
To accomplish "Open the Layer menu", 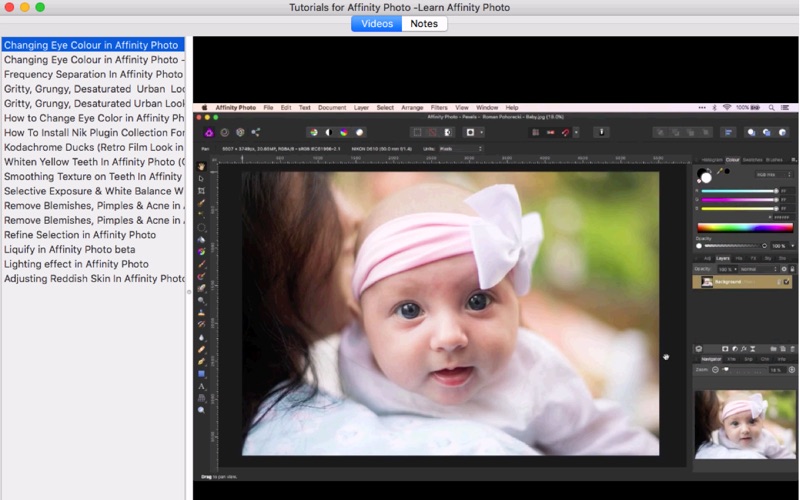I will (361, 108).
